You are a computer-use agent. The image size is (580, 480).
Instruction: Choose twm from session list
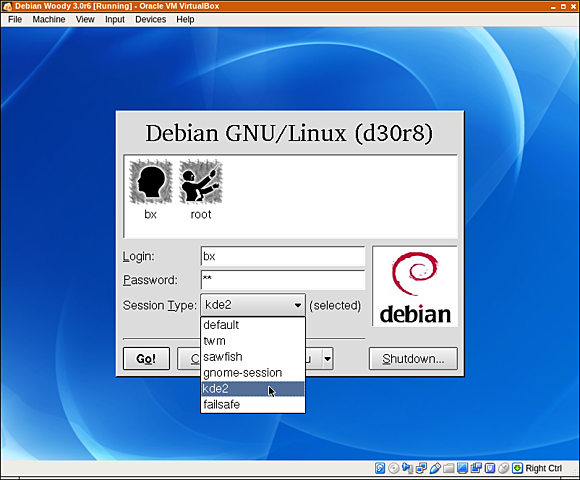[253, 341]
